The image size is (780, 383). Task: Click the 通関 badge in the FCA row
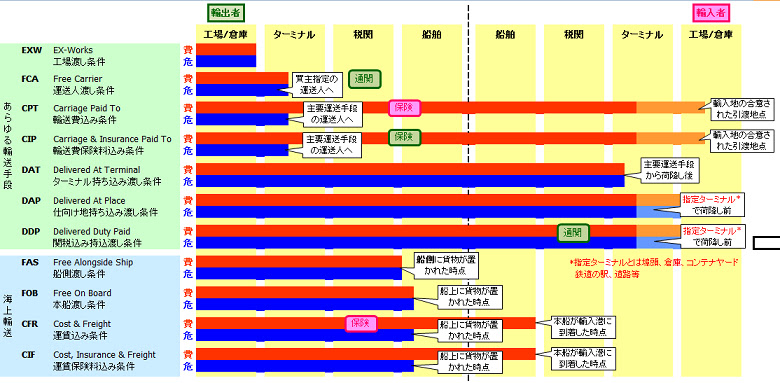365,79
